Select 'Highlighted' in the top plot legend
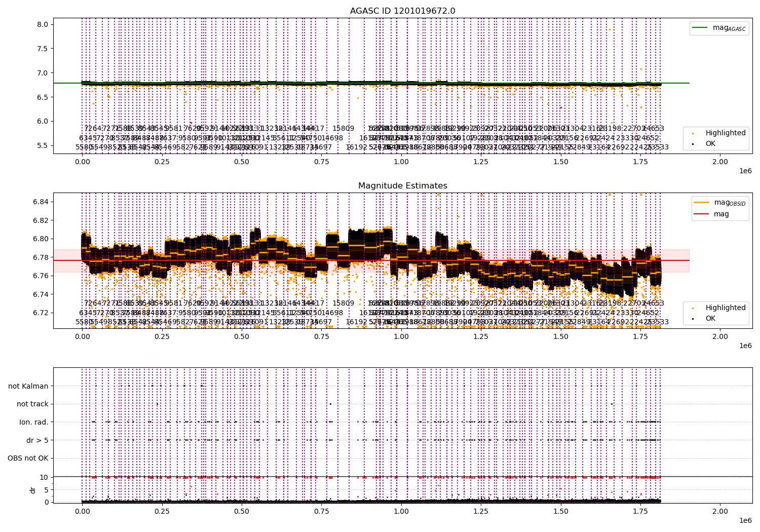The image size is (760, 532). pyautogui.click(x=726, y=133)
